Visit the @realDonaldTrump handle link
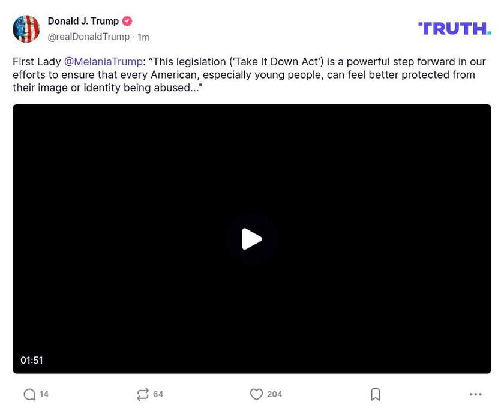 88,37
